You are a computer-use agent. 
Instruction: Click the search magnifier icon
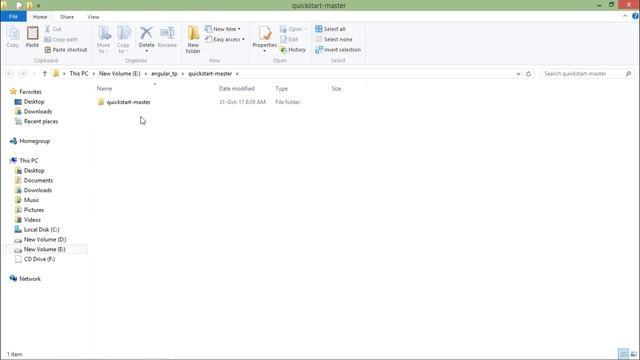tap(629, 74)
